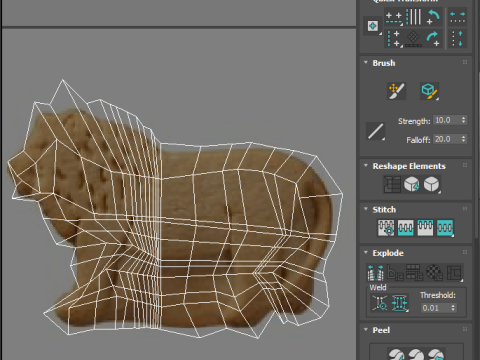Click the Explode rollout grip handle
480x360 pixels.
pyautogui.click(x=465, y=252)
